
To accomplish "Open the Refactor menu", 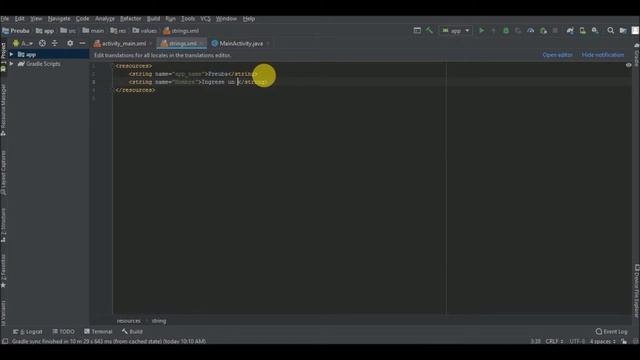I will click(x=130, y=19).
